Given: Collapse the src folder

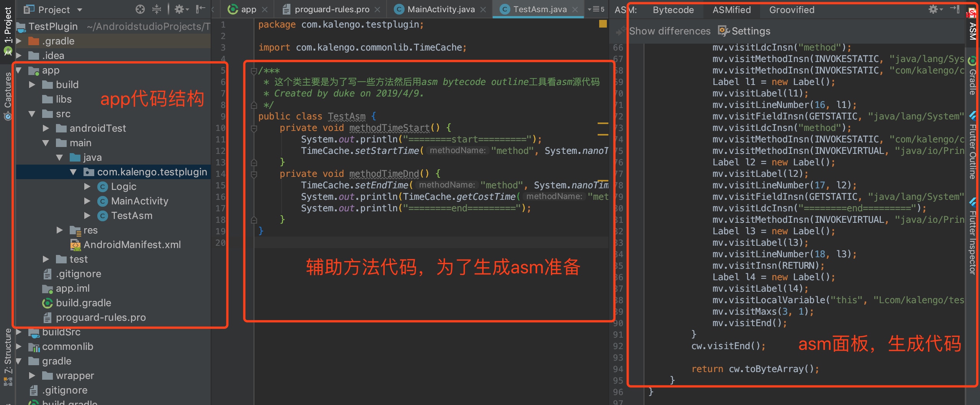Looking at the screenshot, I should 32,114.
